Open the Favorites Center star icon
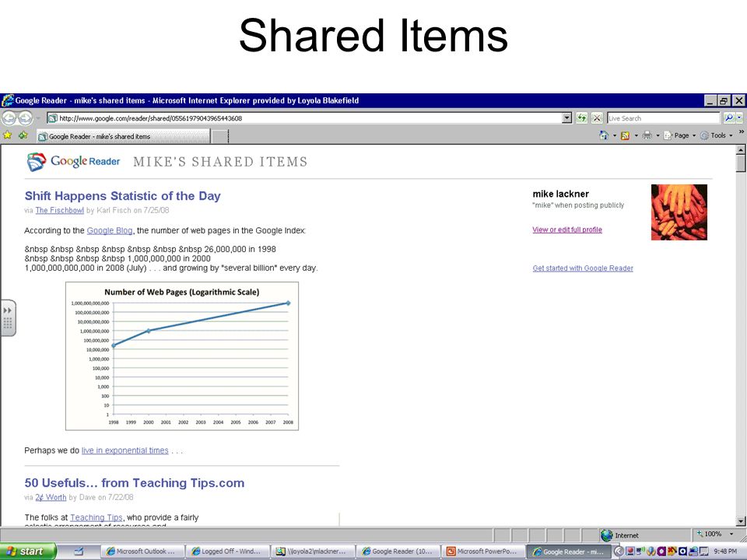747x560 pixels. [x=7, y=135]
